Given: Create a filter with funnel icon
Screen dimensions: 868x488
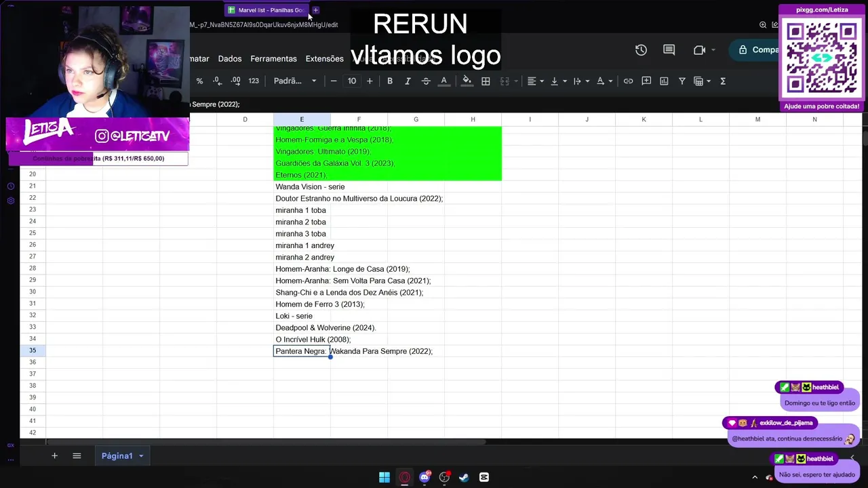Looking at the screenshot, I should point(682,81).
